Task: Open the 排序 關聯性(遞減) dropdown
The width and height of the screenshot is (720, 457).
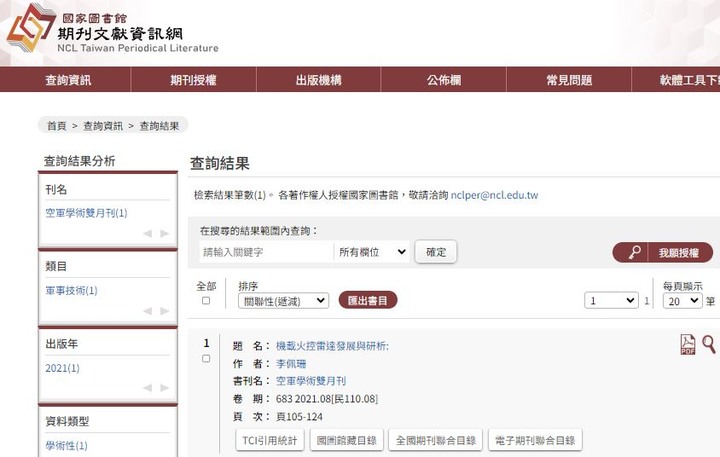Action: pos(283,301)
